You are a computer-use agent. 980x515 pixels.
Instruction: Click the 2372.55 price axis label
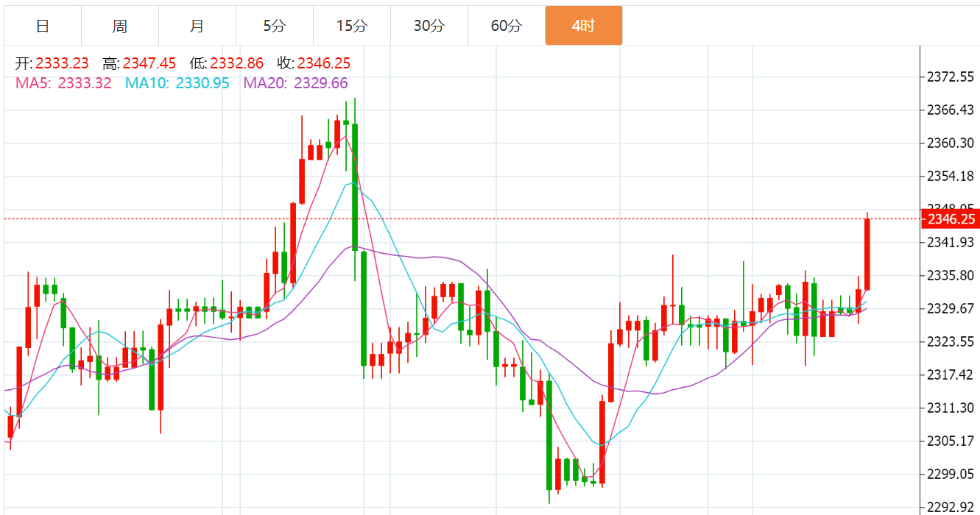pyautogui.click(x=951, y=77)
